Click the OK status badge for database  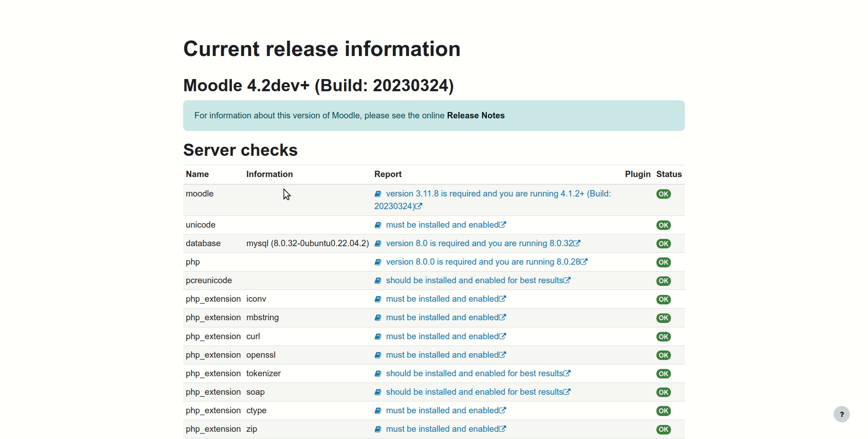(x=664, y=244)
